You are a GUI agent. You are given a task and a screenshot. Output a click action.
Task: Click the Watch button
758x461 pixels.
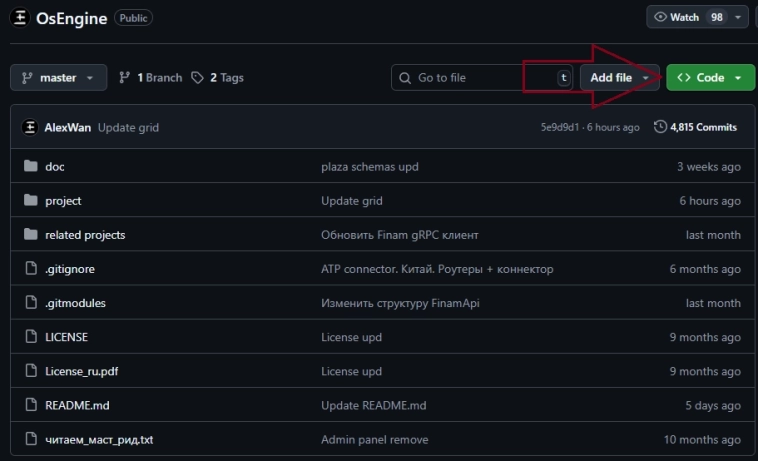pos(688,18)
